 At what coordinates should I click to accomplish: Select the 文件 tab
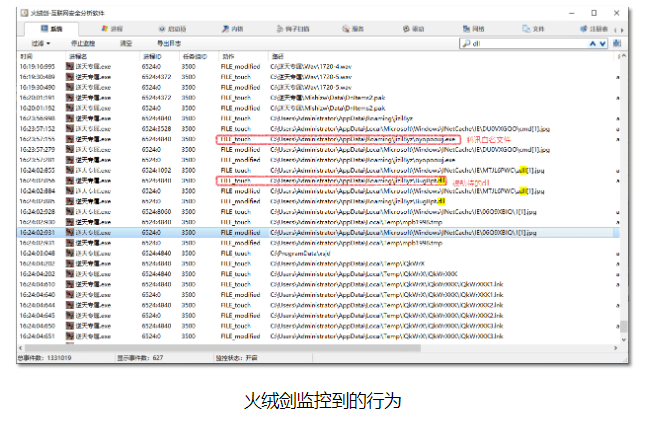(x=533, y=29)
